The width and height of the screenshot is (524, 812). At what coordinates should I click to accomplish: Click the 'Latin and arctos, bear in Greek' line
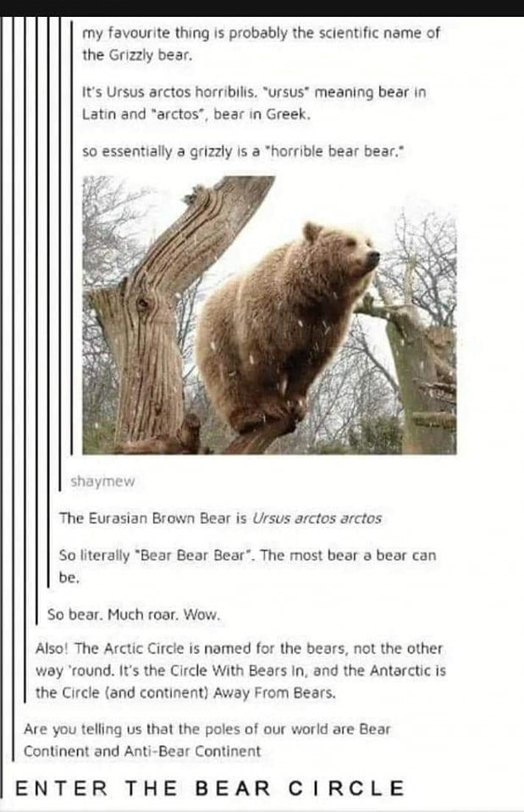point(196,114)
